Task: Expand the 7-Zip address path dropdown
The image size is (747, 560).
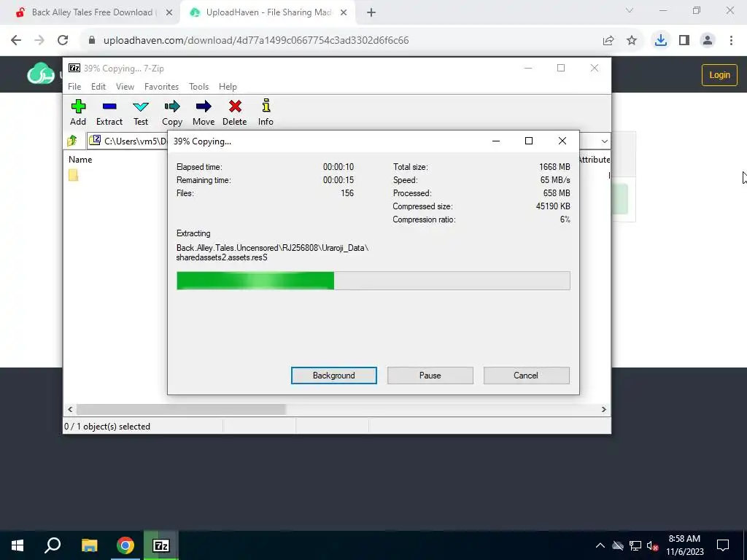Action: coord(604,141)
